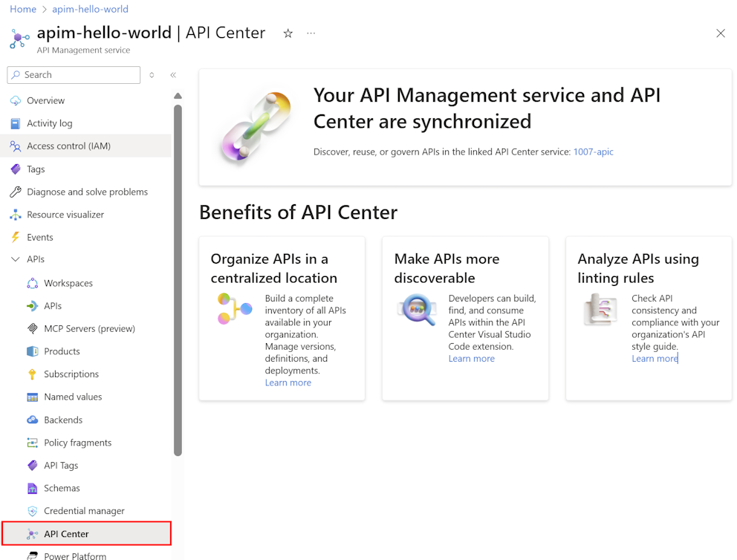Open the 1007-apic API Center link
737x560 pixels.
pyautogui.click(x=593, y=152)
